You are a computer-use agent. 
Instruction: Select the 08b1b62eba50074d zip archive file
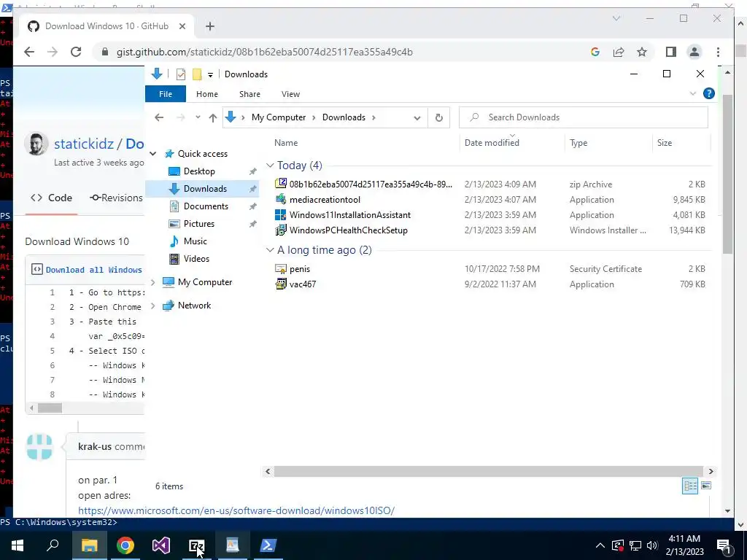pyautogui.click(x=371, y=184)
